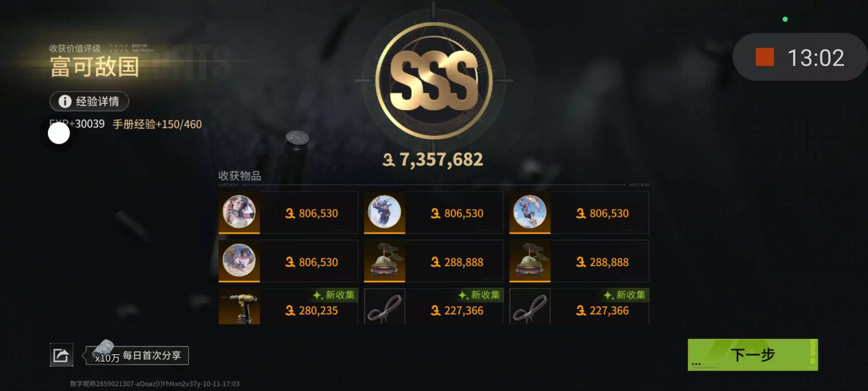
Task: Open the 经验详情 info button
Action: click(89, 101)
